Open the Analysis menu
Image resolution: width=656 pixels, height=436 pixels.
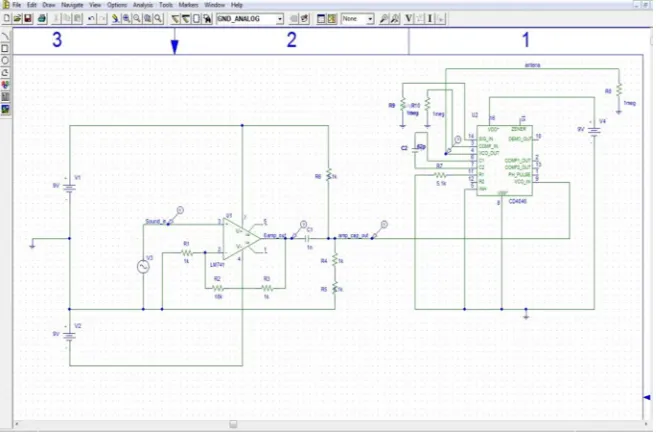tap(143, 5)
